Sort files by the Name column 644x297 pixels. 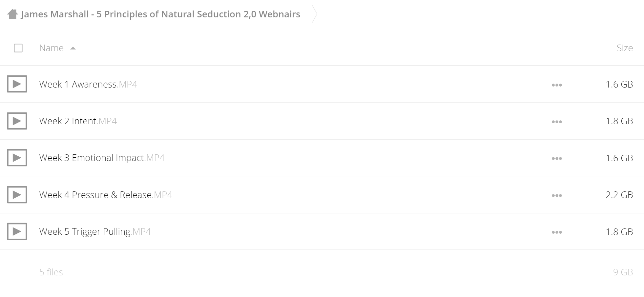(x=52, y=48)
